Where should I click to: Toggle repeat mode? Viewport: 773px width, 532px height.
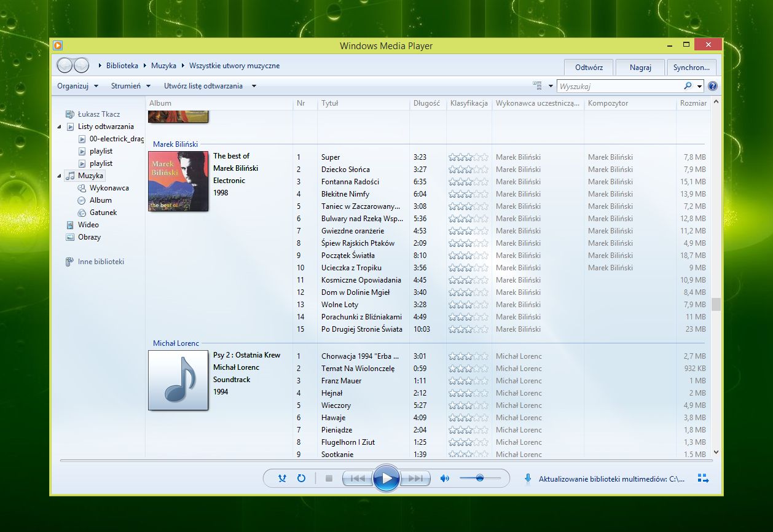(x=301, y=478)
